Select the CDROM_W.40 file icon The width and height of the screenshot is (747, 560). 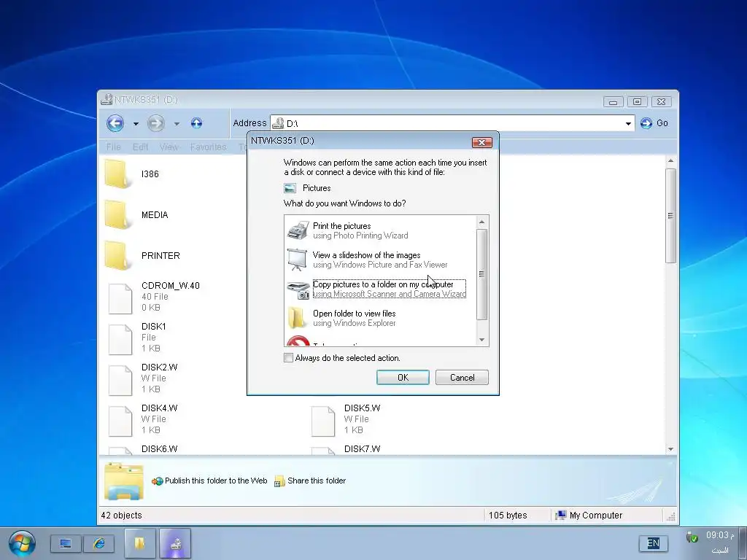coord(120,298)
